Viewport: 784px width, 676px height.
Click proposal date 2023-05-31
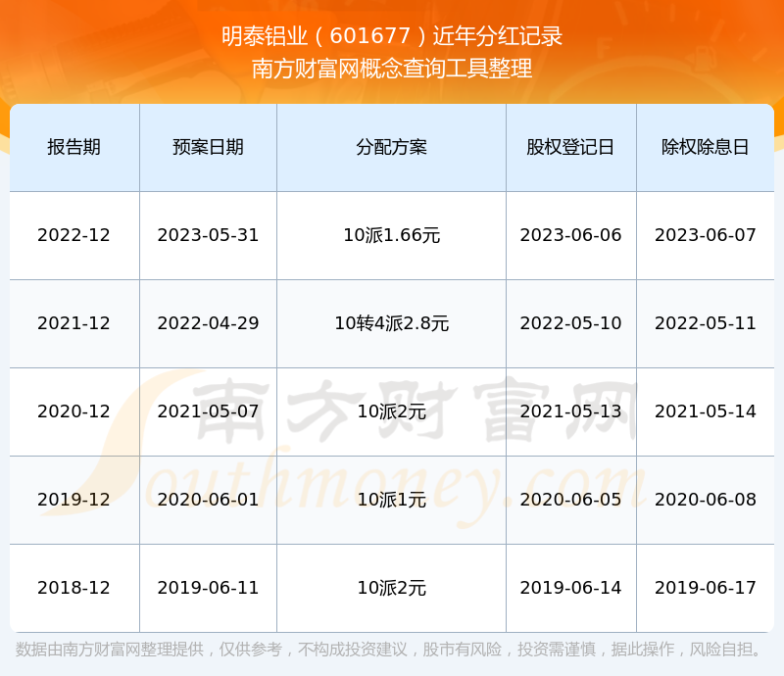pos(208,235)
